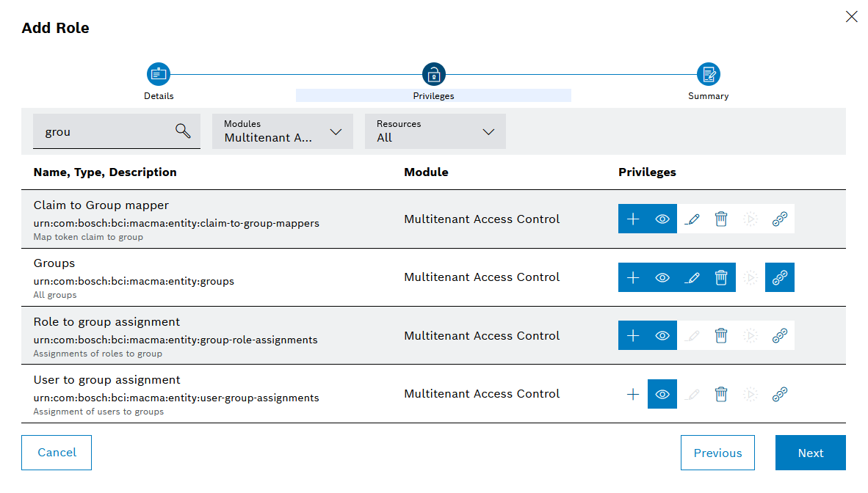Select the Privileges step icon
This screenshot has height=493, width=868.
coord(433,74)
